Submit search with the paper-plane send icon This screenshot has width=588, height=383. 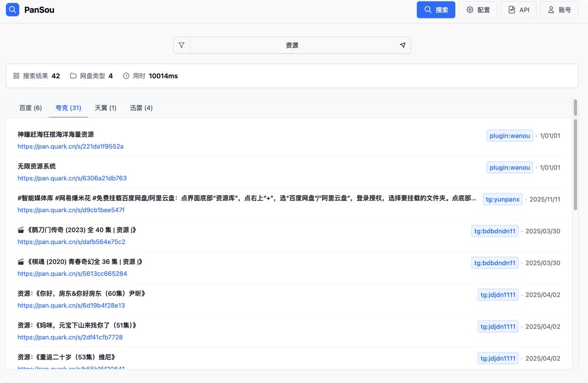403,45
